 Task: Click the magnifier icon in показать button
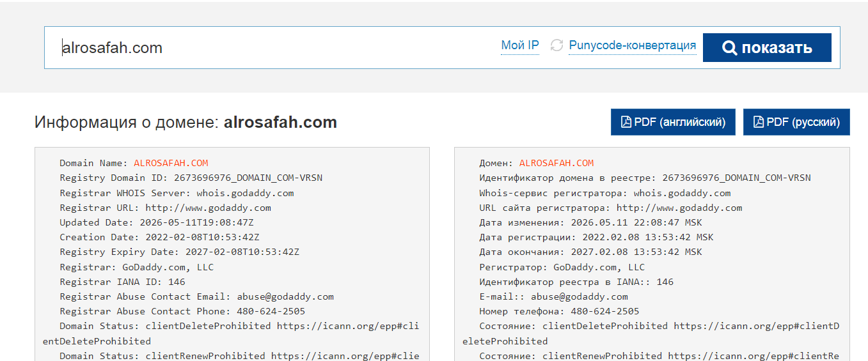tap(729, 48)
